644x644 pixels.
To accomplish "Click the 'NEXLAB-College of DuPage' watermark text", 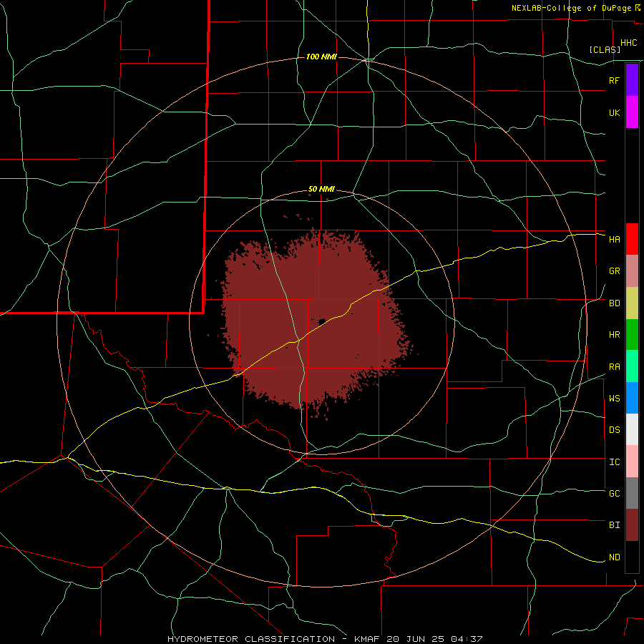I will coord(571,8).
